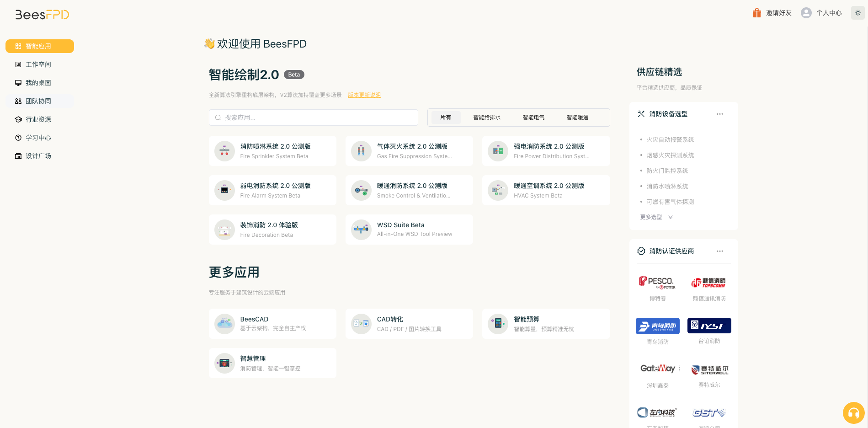This screenshot has height=428, width=868.
Task: Open the 青鸟消防 supplier logo
Action: coord(657,326)
